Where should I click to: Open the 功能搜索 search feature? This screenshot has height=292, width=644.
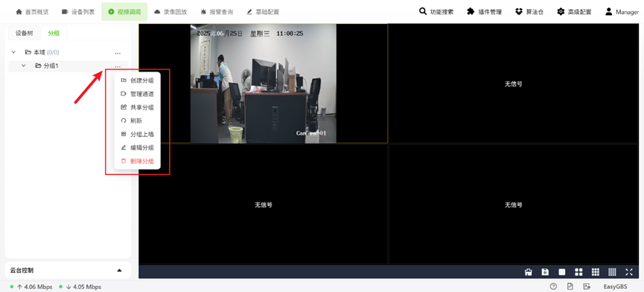tap(436, 12)
